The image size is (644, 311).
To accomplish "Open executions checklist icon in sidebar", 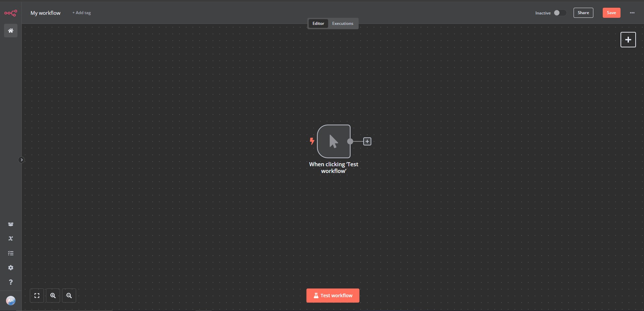I will [x=11, y=253].
